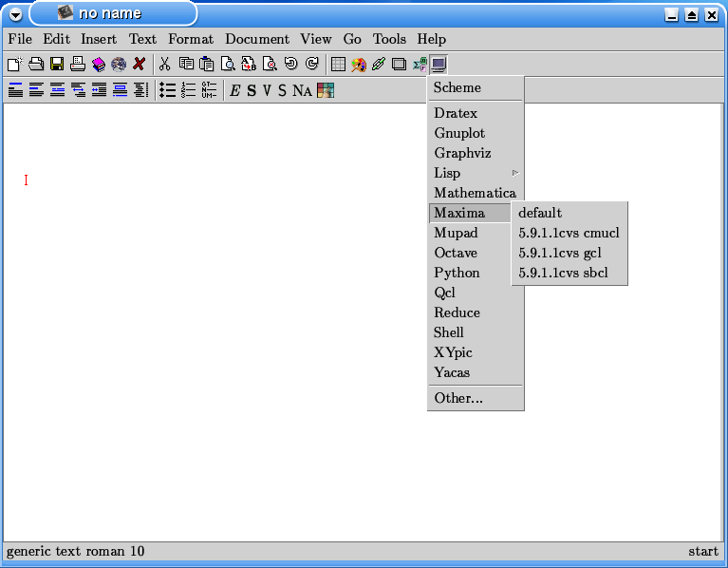Click the first blue-line heading icon
Image resolution: width=728 pixels, height=568 pixels.
click(x=15, y=89)
